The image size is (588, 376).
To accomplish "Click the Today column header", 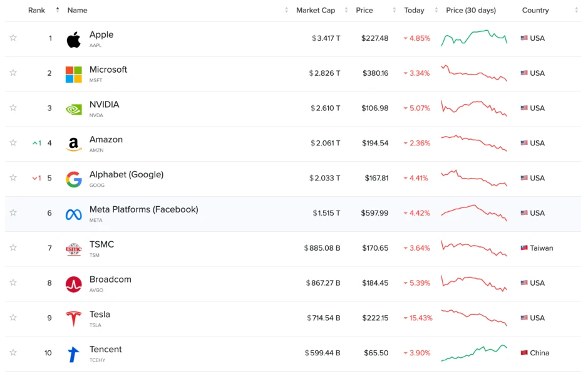I will (414, 10).
